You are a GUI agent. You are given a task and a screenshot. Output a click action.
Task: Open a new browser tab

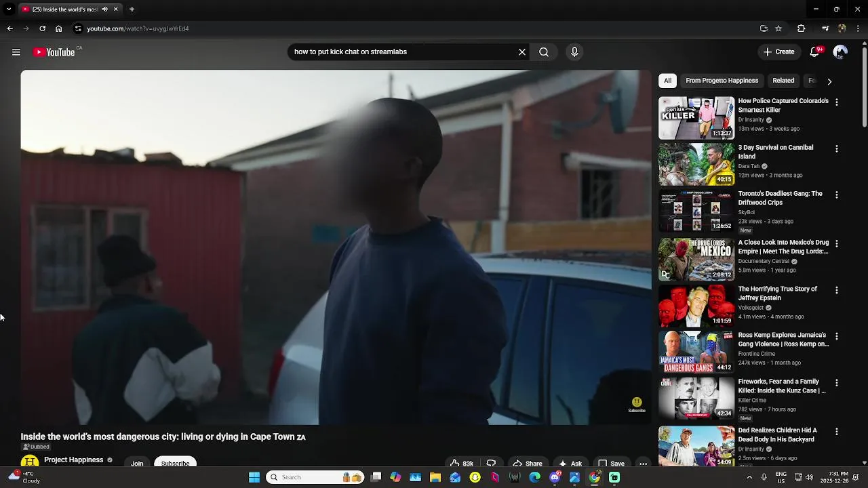132,9
